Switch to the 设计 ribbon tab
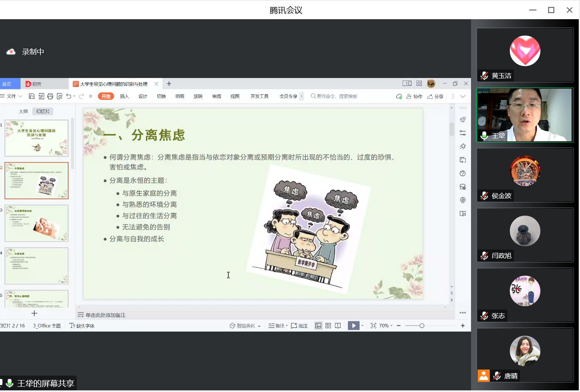This screenshot has width=580, height=392. coord(143,96)
